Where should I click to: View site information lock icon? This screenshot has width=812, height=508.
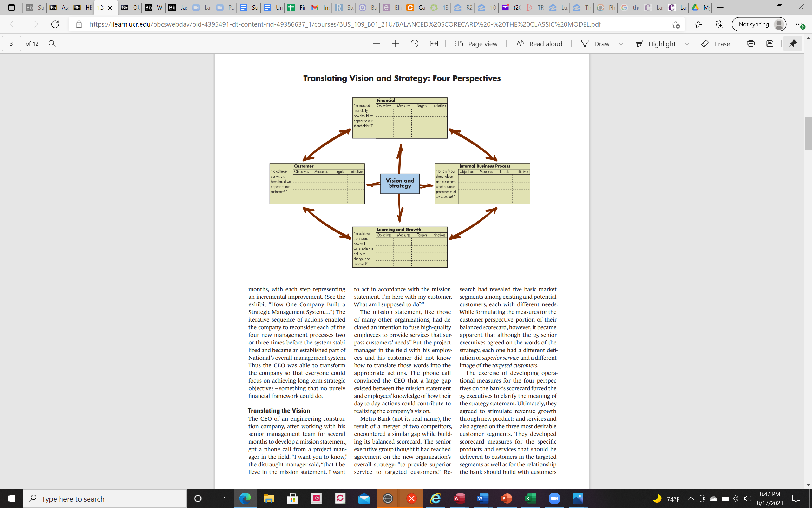click(79, 24)
